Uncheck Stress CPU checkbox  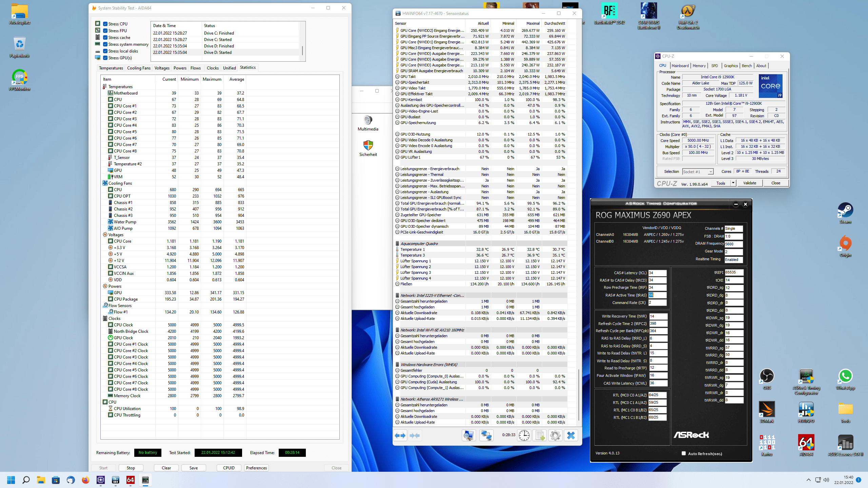(105, 24)
